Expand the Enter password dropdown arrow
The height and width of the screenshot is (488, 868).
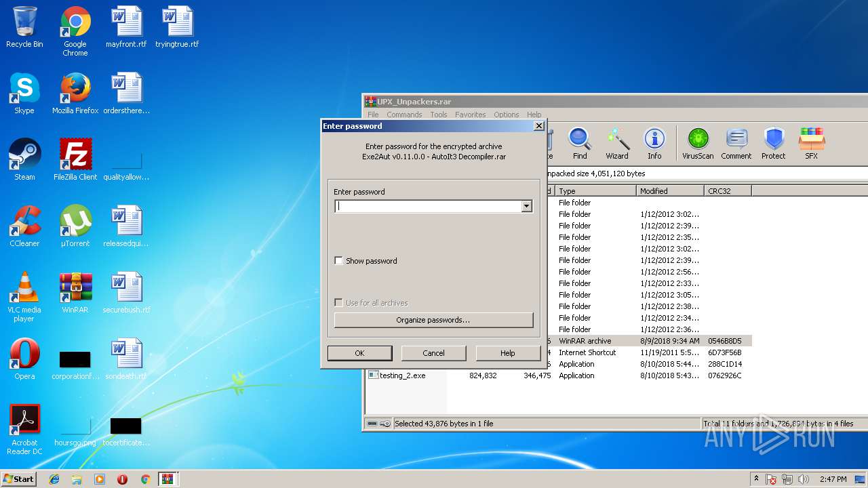(x=526, y=206)
